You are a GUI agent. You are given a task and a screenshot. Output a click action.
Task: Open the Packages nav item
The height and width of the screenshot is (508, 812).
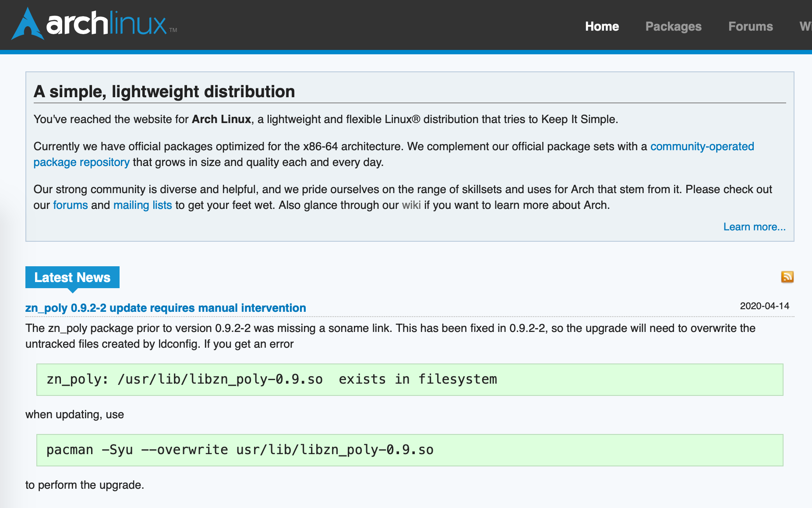pyautogui.click(x=673, y=26)
